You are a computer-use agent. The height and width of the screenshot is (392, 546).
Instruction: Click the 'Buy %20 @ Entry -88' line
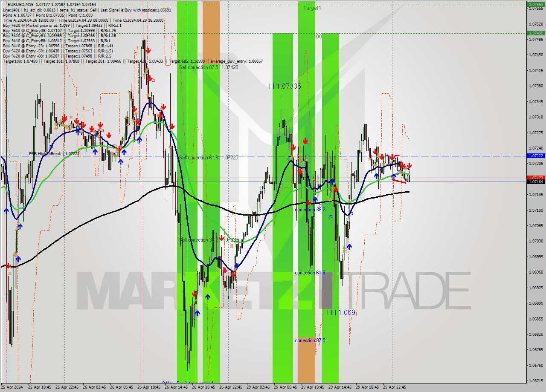click(57, 56)
